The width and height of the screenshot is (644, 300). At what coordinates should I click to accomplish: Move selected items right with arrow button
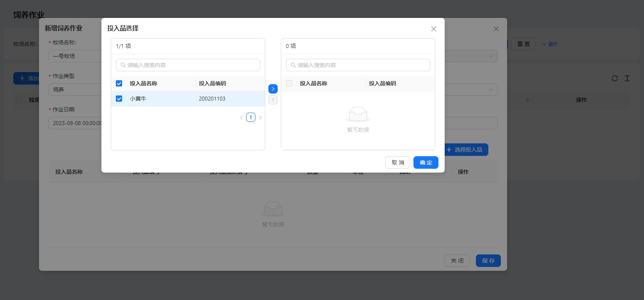coord(273,89)
